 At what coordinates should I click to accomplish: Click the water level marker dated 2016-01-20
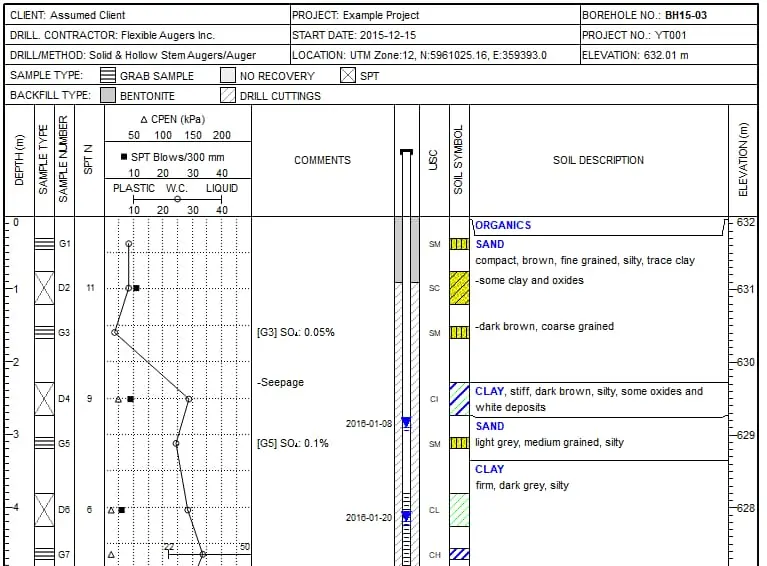tap(406, 516)
